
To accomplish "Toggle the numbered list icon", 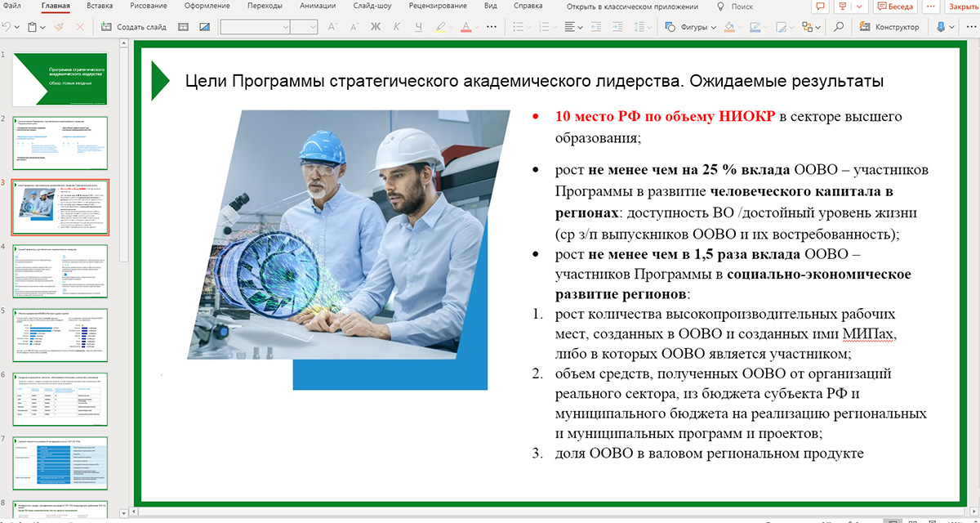I will (543, 27).
